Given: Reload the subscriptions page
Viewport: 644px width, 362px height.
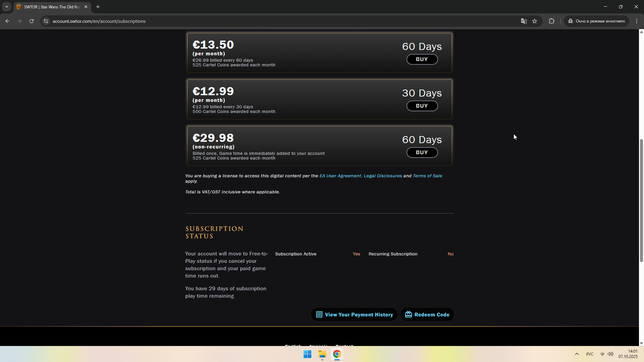Looking at the screenshot, I should tap(32, 21).
